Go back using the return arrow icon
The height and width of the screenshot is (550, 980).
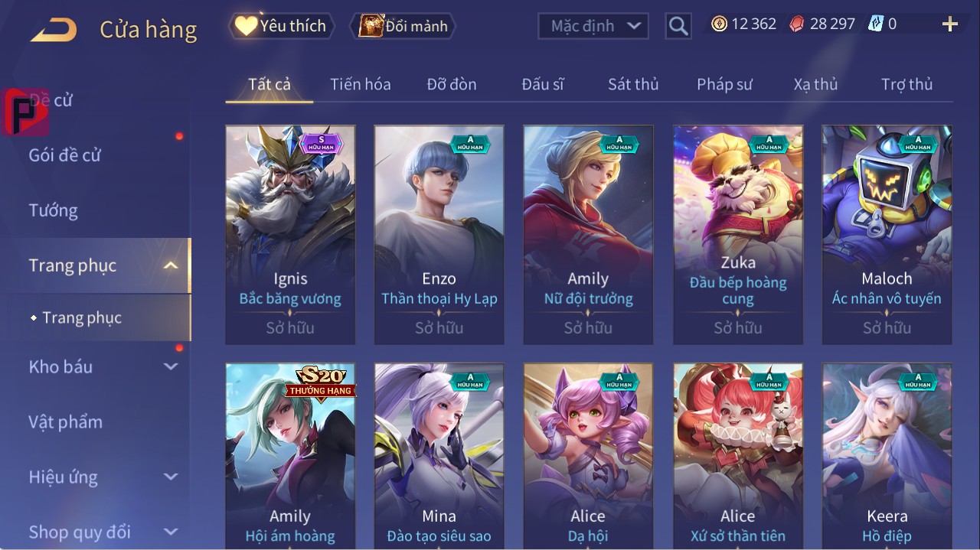pos(54,29)
